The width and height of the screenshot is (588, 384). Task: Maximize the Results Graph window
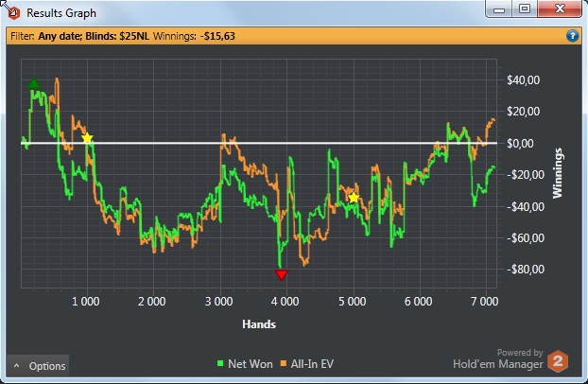click(x=525, y=9)
